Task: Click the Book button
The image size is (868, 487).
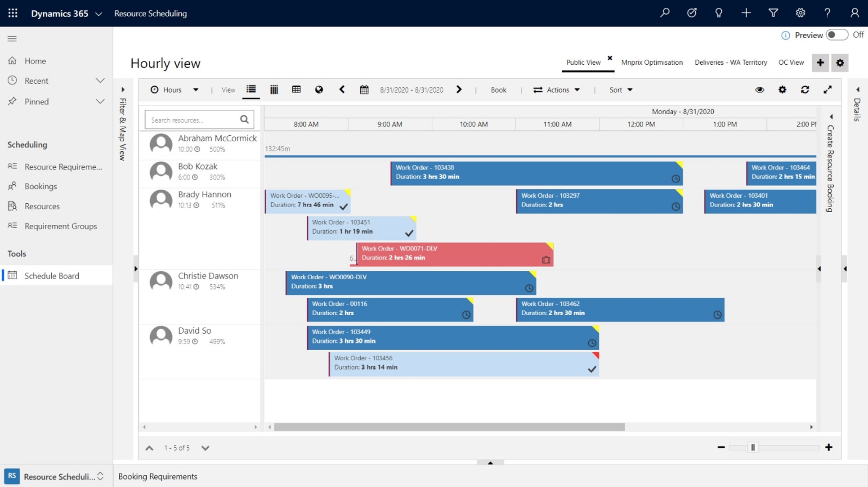Action: (498, 89)
